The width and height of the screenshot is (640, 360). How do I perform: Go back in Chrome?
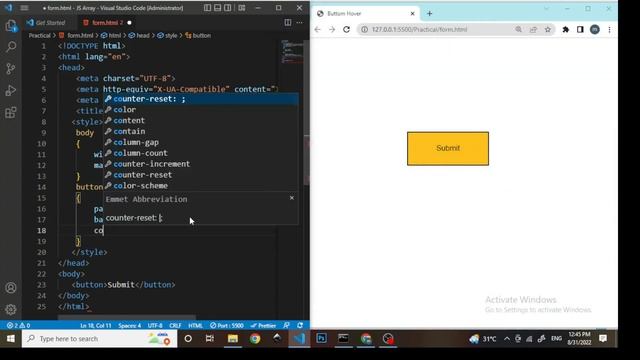[x=318, y=29]
